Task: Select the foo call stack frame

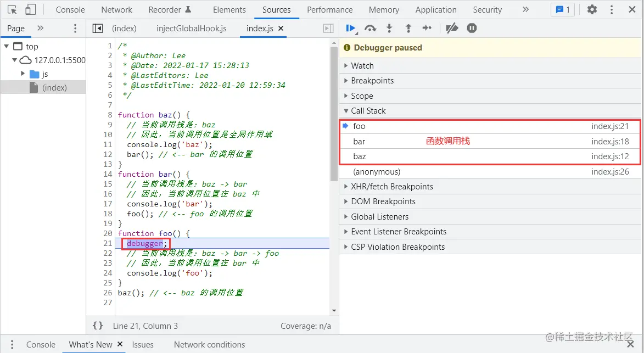Action: pyautogui.click(x=490, y=126)
